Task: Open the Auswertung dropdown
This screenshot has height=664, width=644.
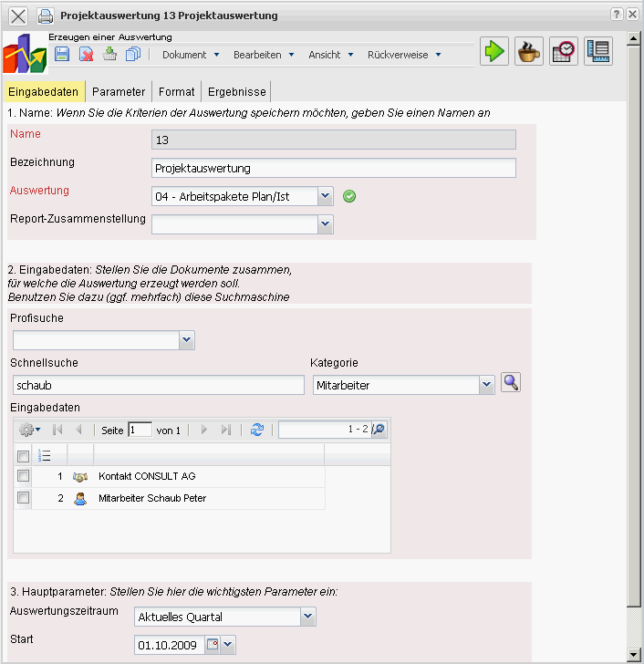Action: pos(325,196)
